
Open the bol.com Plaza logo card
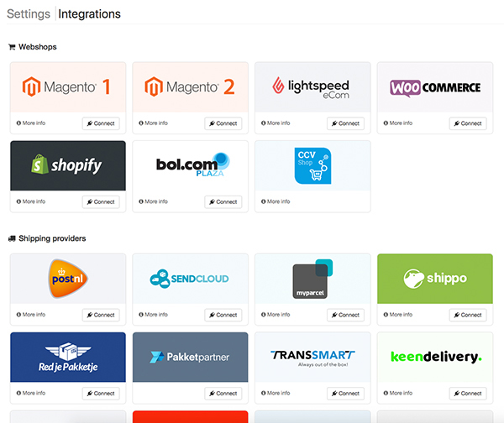coord(191,165)
